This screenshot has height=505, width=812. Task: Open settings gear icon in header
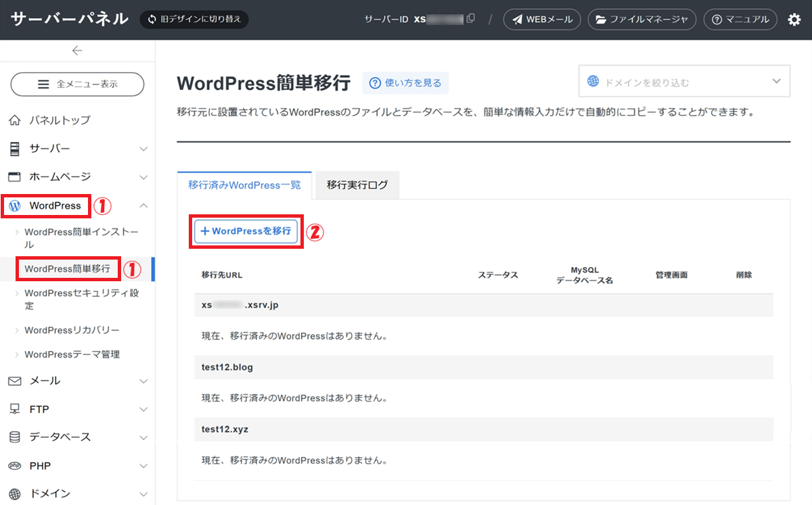tap(794, 20)
